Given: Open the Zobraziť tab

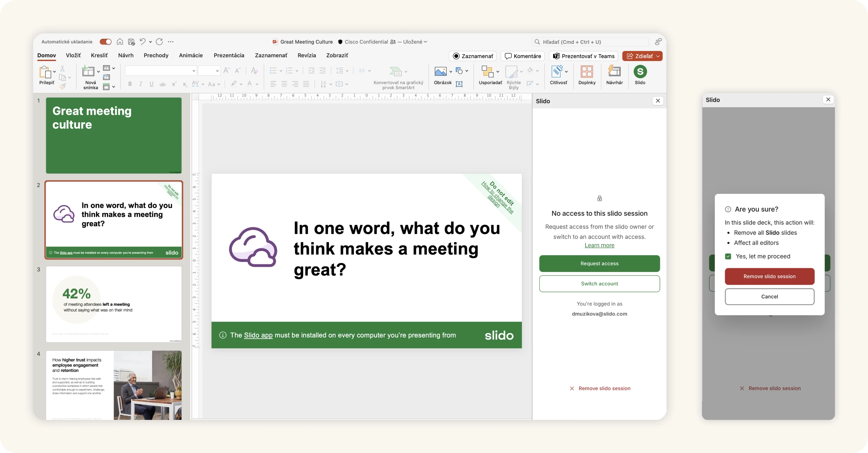Looking at the screenshot, I should (337, 55).
